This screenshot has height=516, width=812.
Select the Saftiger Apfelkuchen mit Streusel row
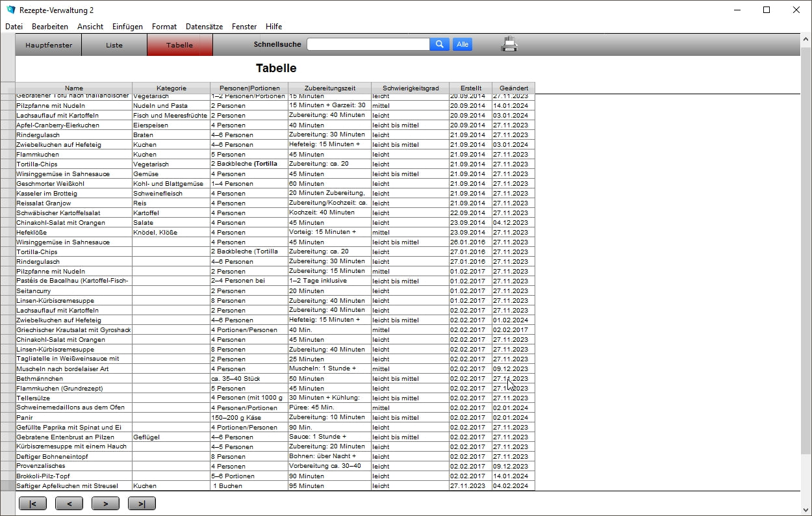73,485
